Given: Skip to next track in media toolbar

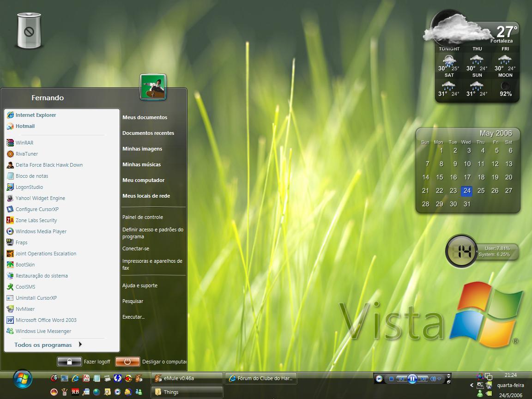Looking at the screenshot, I should (423, 379).
